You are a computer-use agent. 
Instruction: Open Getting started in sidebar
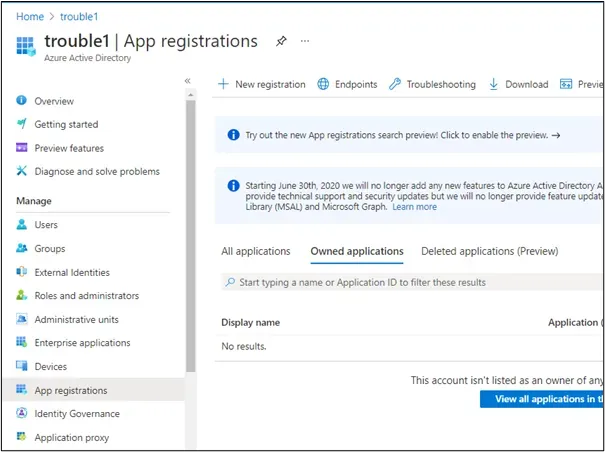[x=66, y=124]
